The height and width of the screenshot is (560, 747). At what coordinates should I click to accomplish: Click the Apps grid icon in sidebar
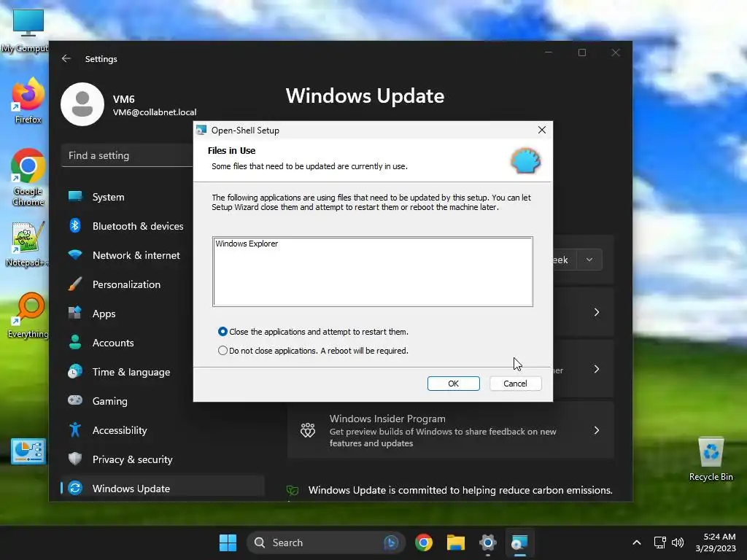point(75,313)
